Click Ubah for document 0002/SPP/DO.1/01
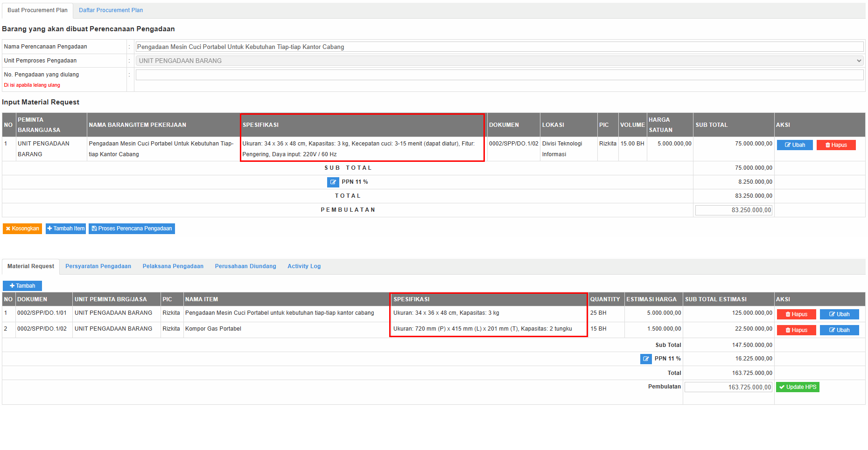This screenshot has width=868, height=450. pos(839,314)
